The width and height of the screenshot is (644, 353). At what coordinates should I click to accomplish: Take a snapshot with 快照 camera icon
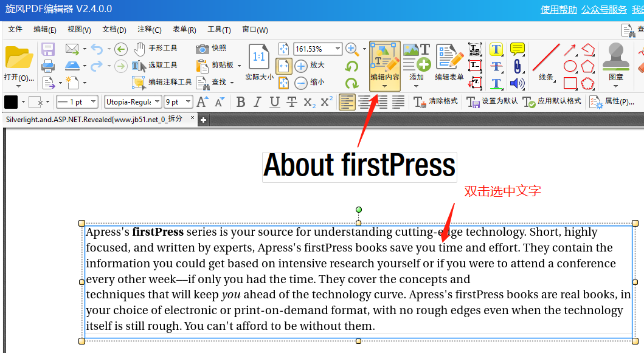(x=210, y=49)
